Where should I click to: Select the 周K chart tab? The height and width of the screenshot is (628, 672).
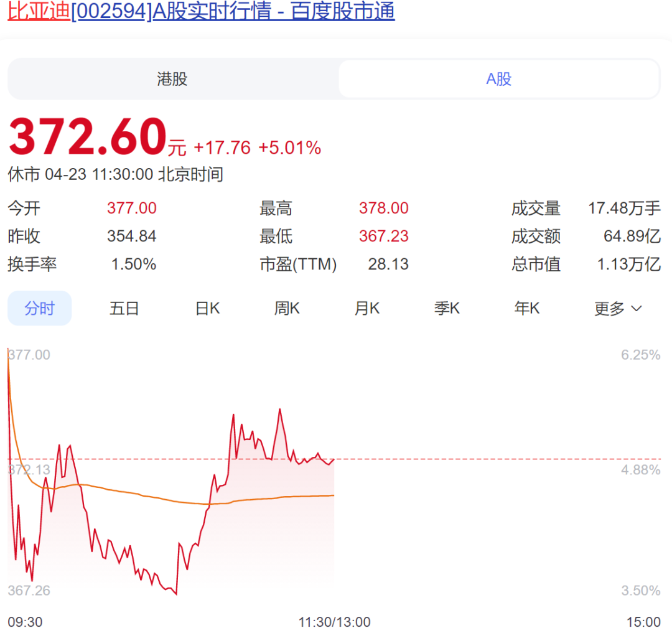[287, 308]
